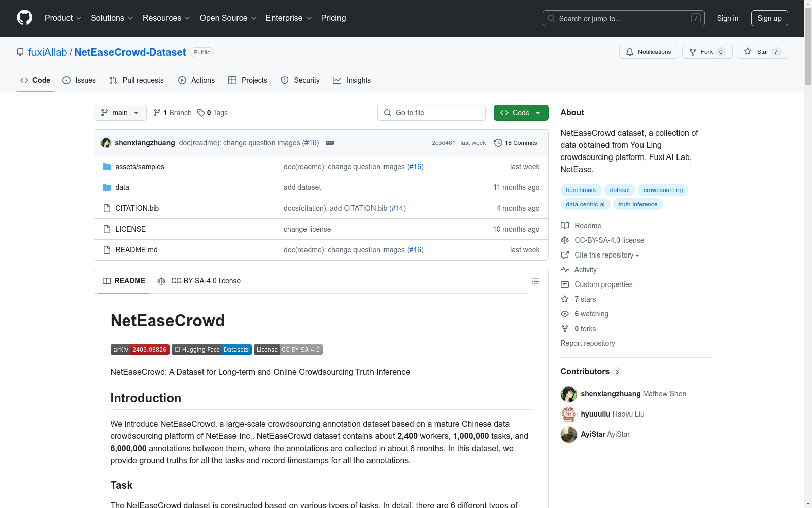Open Custom properties link

pyautogui.click(x=597, y=284)
